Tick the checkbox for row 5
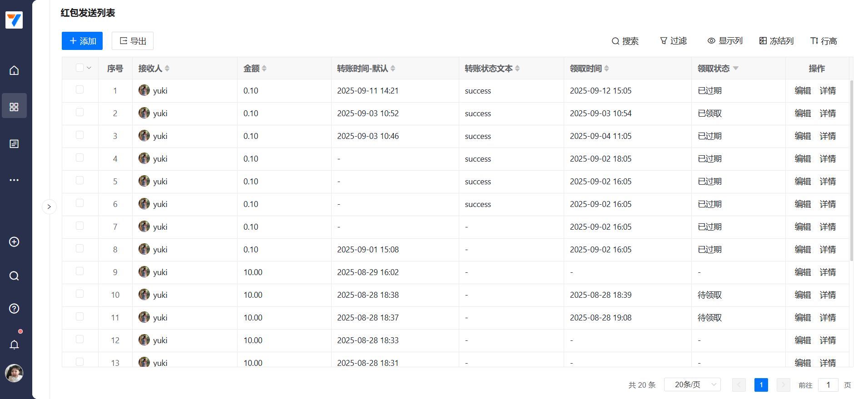Viewport: 868px width, 399px height. [80, 181]
